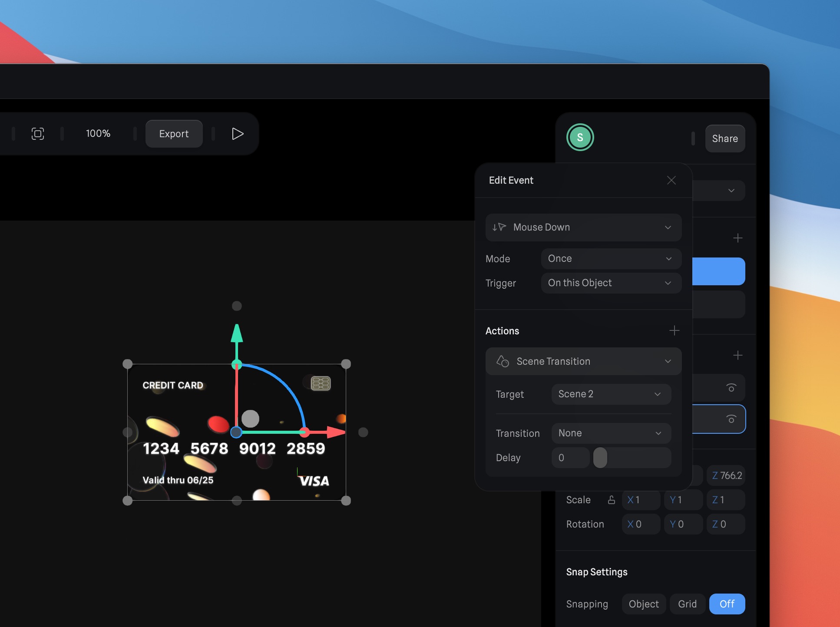The image size is (840, 627).
Task: Click the Z rotation value field showing 0
Action: [725, 524]
